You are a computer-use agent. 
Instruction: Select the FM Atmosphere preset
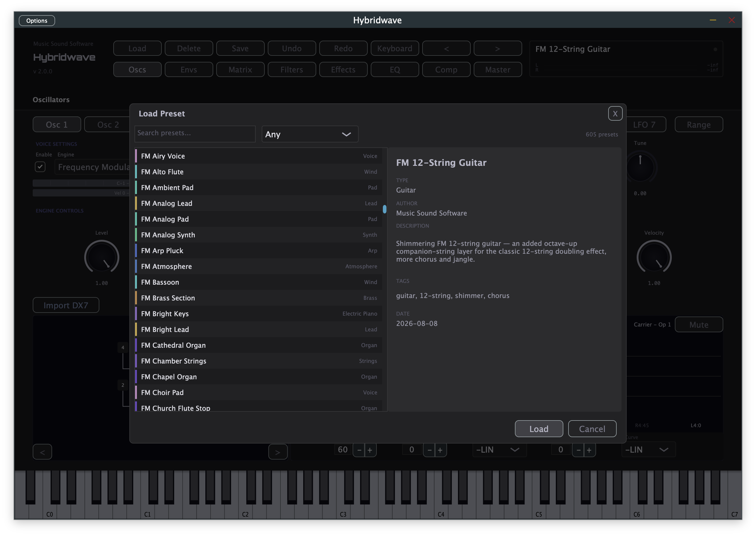click(258, 266)
